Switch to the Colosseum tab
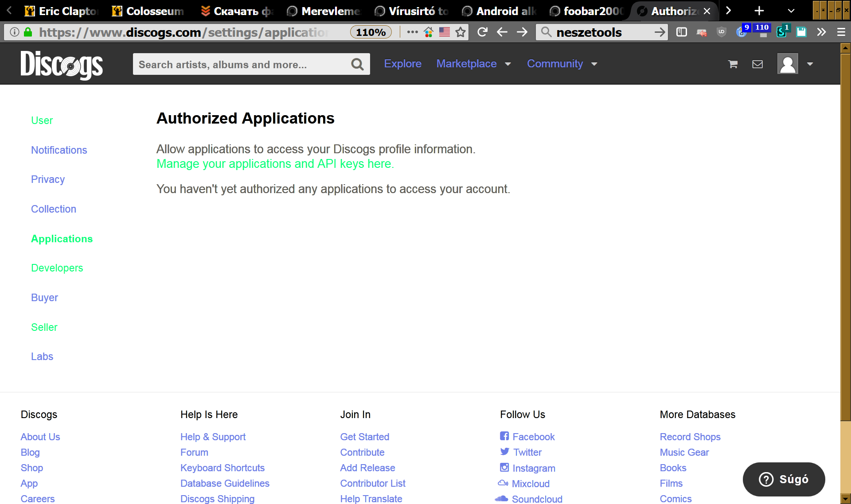The image size is (851, 504). pyautogui.click(x=148, y=11)
